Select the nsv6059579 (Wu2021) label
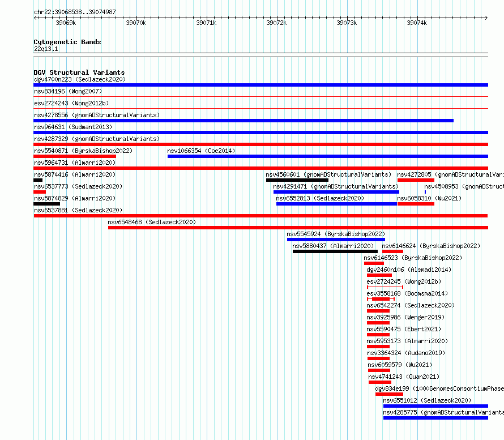Image resolution: width=504 pixels, height=440 pixels. coord(400,365)
